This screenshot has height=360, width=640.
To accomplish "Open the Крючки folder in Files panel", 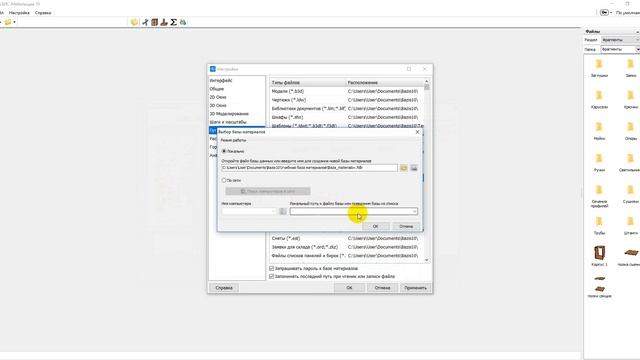I will [631, 100].
